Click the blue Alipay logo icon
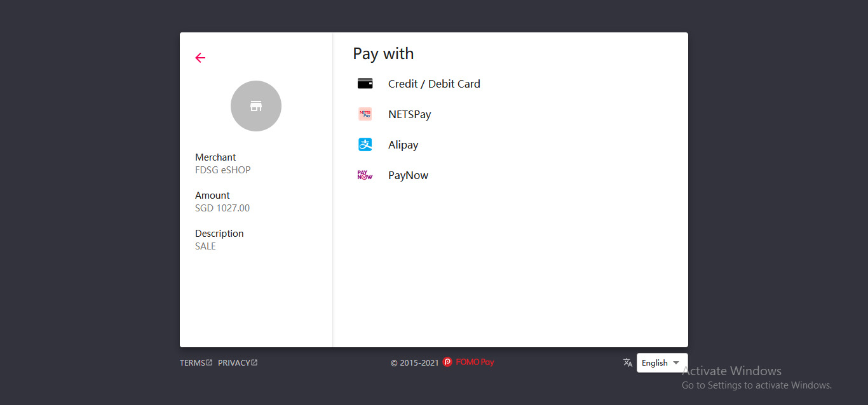This screenshot has height=405, width=868. (365, 145)
